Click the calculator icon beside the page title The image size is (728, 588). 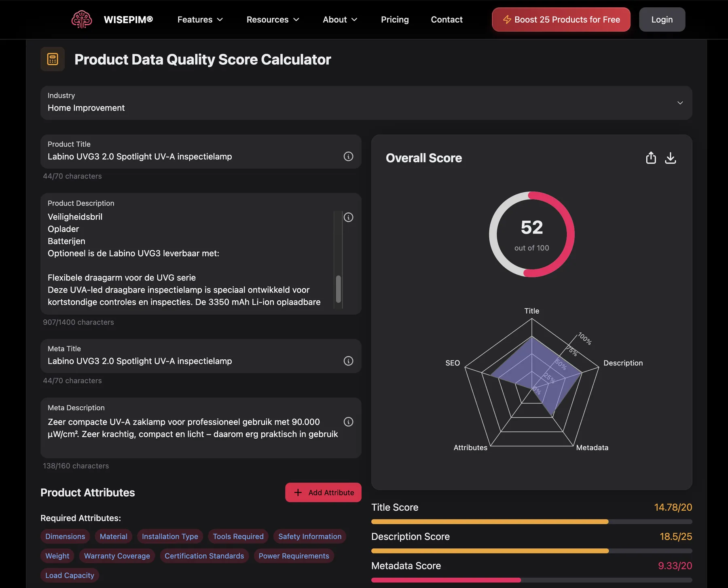pyautogui.click(x=53, y=59)
